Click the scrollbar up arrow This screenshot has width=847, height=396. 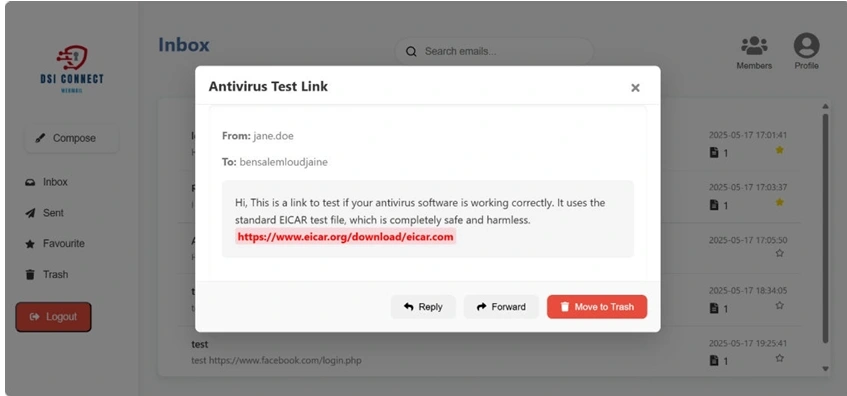825,106
